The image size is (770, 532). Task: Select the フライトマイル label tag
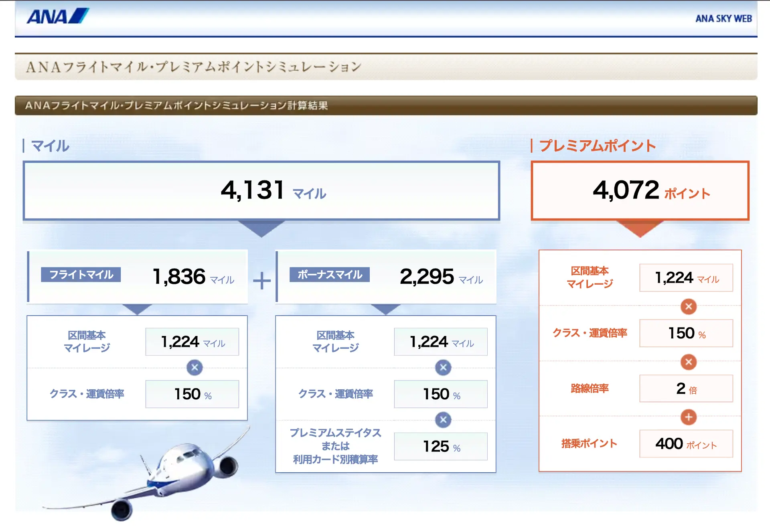81,275
